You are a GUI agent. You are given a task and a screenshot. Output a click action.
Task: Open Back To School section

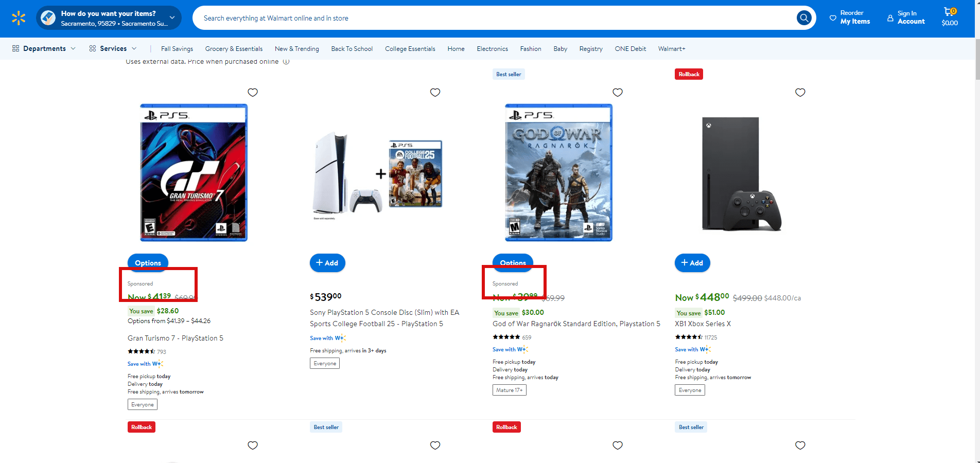(352, 49)
